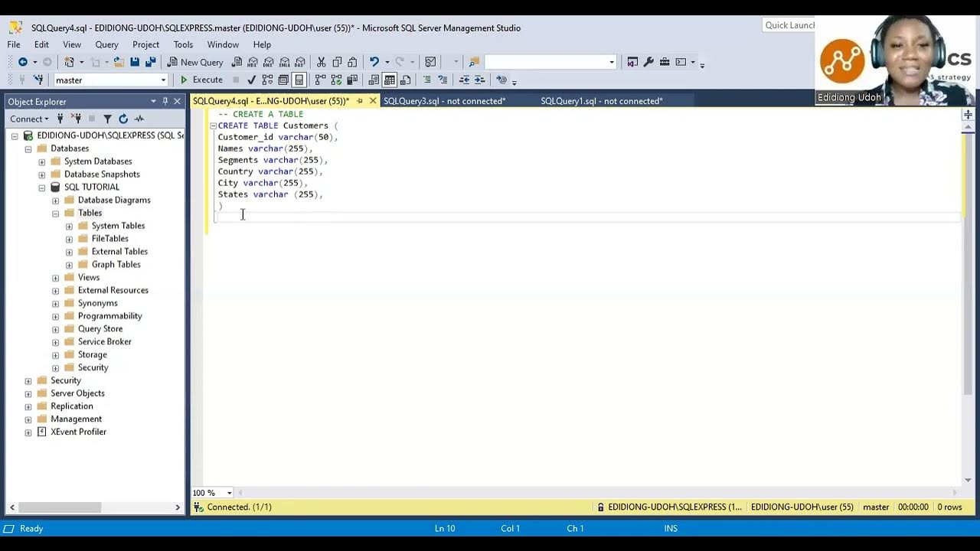Click the DMX query icon

[268, 62]
